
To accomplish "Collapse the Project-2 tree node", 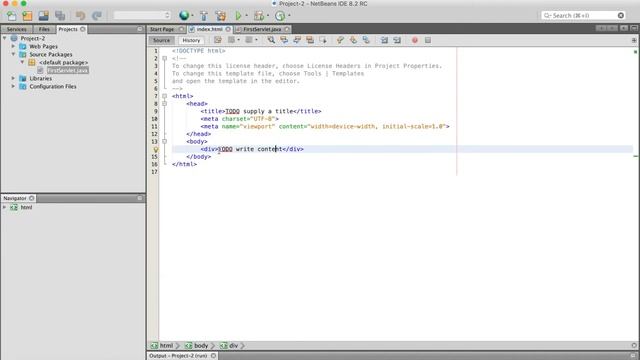I will [4, 38].
